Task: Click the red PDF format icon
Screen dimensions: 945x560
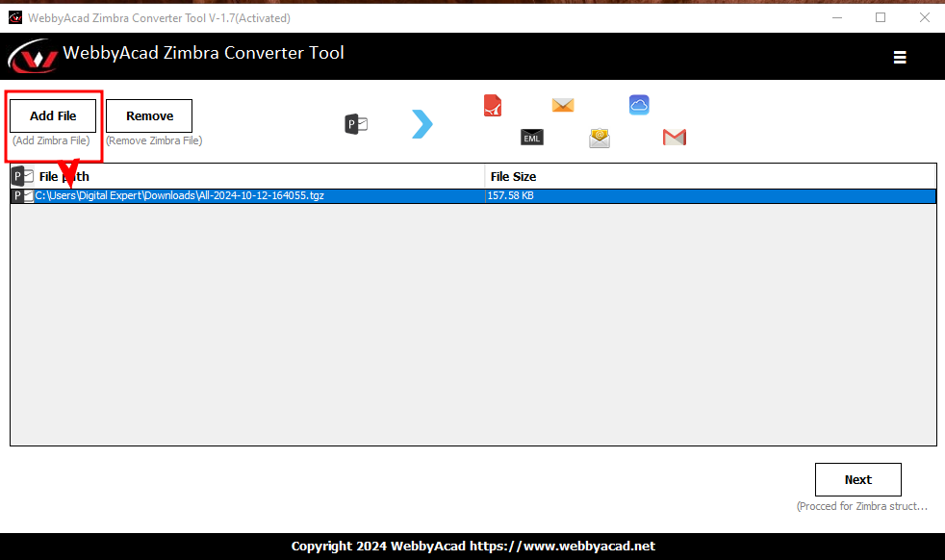Action: (x=493, y=106)
